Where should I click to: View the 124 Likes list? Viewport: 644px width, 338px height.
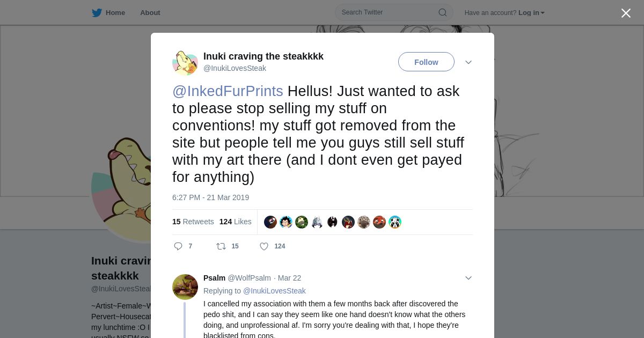235,222
